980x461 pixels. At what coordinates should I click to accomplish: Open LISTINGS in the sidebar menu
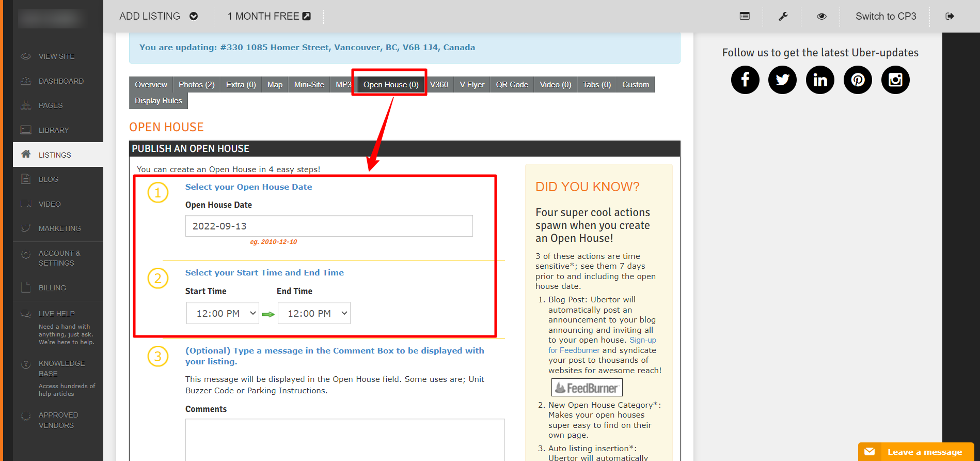(x=58, y=155)
